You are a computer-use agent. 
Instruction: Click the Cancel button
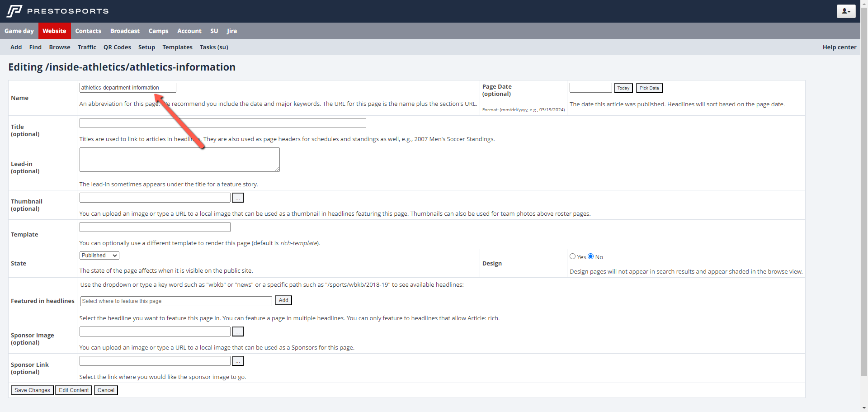(106, 390)
